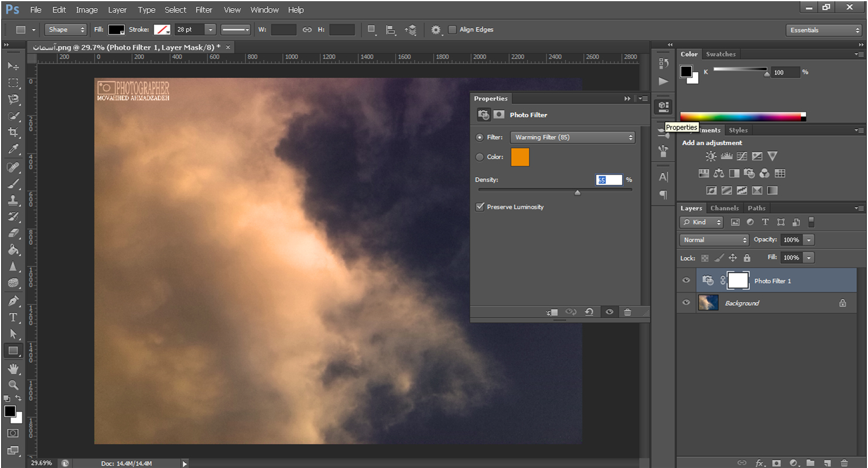Click the K color slider
The image size is (868, 468).
click(740, 70)
